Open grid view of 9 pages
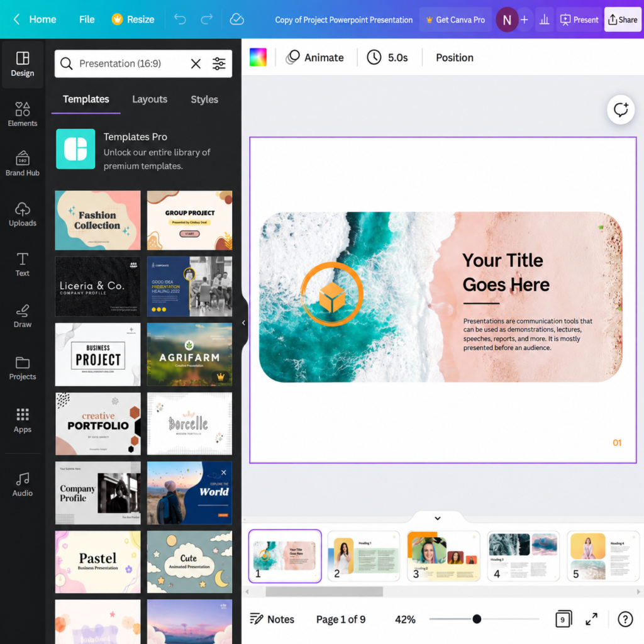Screen dimensions: 644x644 [563, 619]
